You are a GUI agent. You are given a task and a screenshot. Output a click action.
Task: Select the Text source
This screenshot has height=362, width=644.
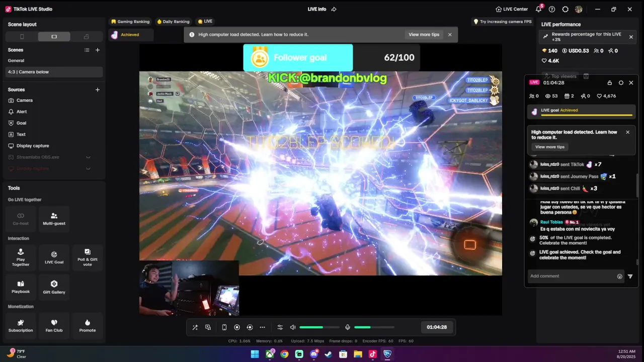[x=54, y=134]
